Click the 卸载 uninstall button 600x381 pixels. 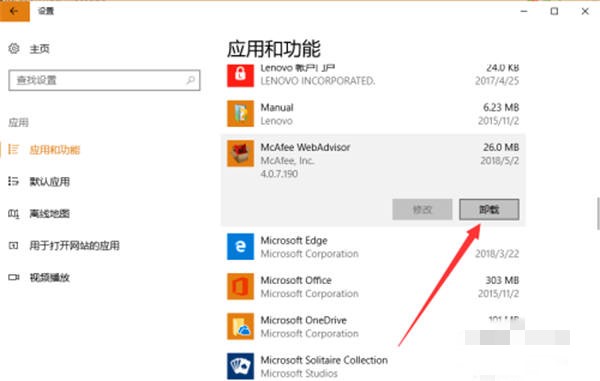(x=489, y=210)
